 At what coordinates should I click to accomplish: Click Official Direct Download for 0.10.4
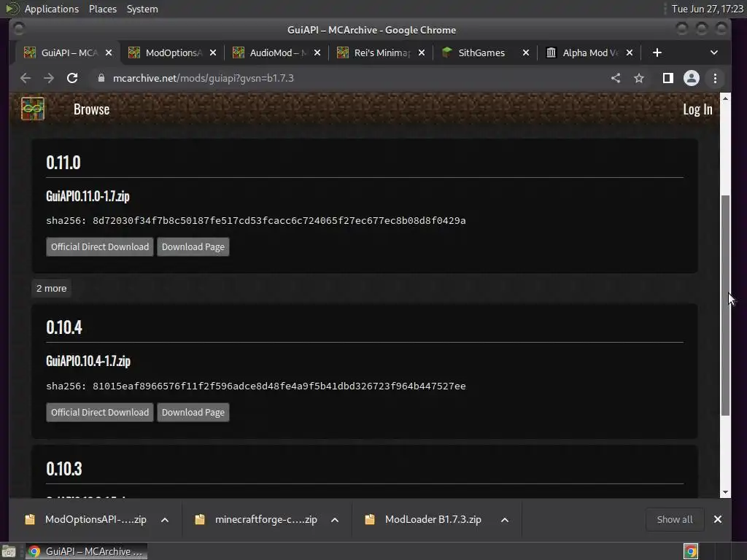pos(99,413)
